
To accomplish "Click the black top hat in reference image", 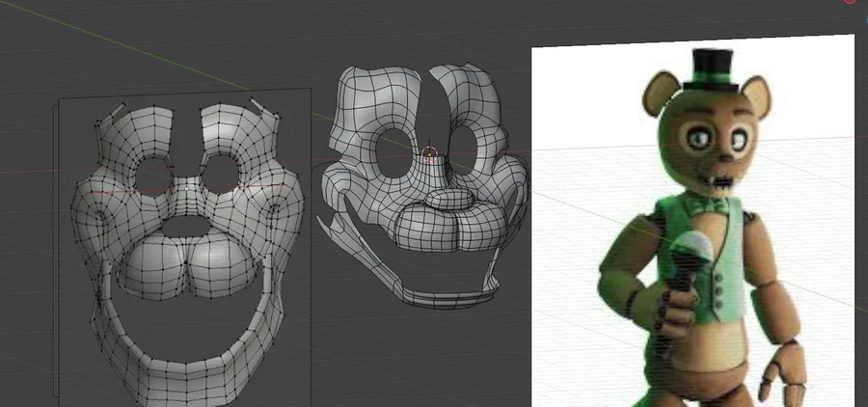I will (712, 69).
